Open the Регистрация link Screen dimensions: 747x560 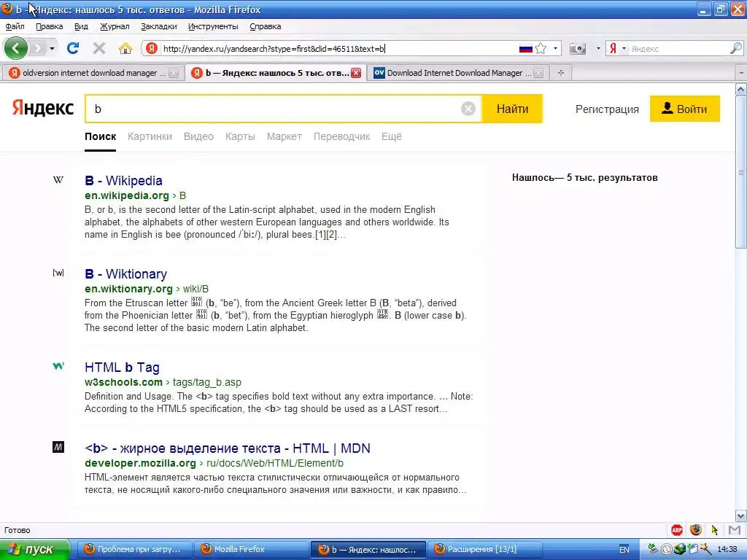(607, 109)
